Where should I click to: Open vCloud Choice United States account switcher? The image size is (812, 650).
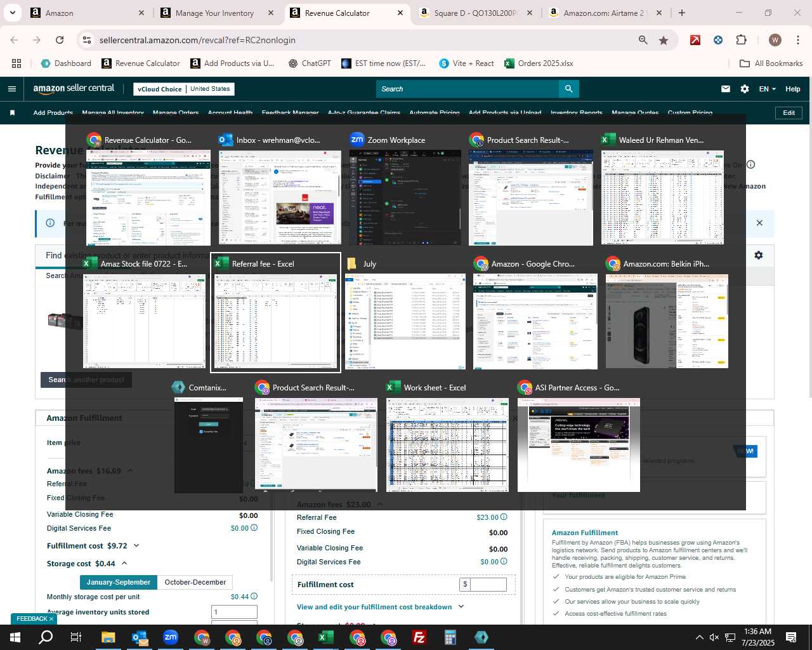[184, 89]
